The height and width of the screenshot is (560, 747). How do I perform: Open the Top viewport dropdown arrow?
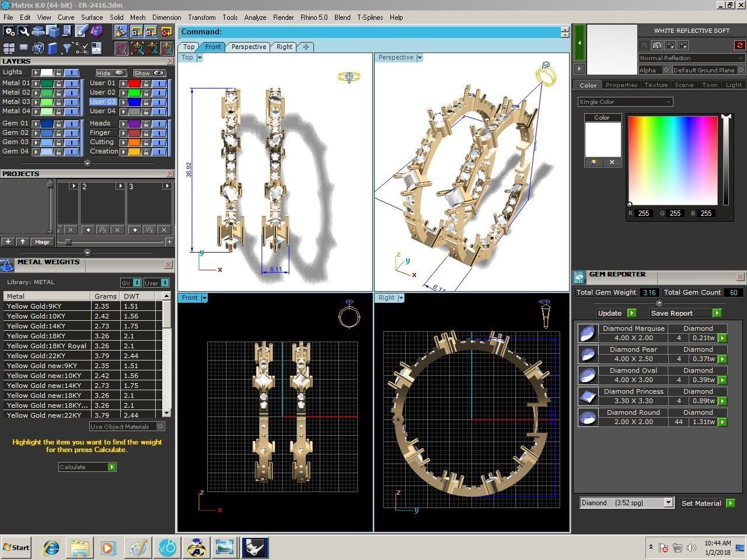click(200, 57)
